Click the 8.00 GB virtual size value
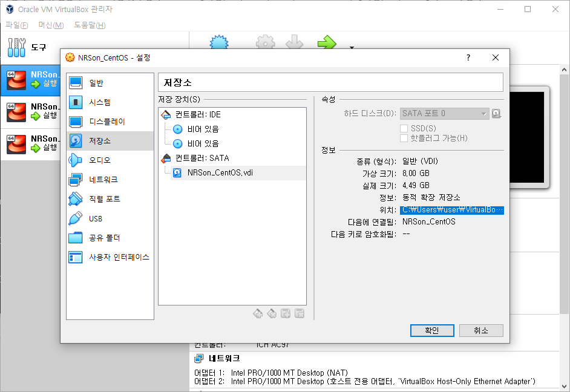This screenshot has height=392, width=570. click(416, 173)
